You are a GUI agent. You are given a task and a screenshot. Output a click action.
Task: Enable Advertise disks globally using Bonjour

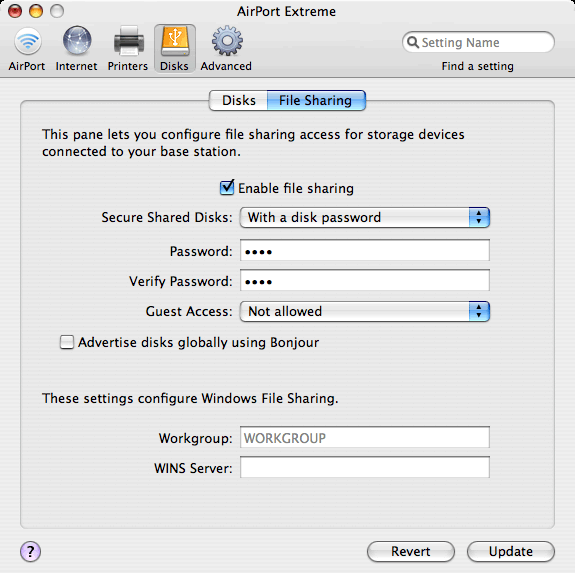click(67, 342)
